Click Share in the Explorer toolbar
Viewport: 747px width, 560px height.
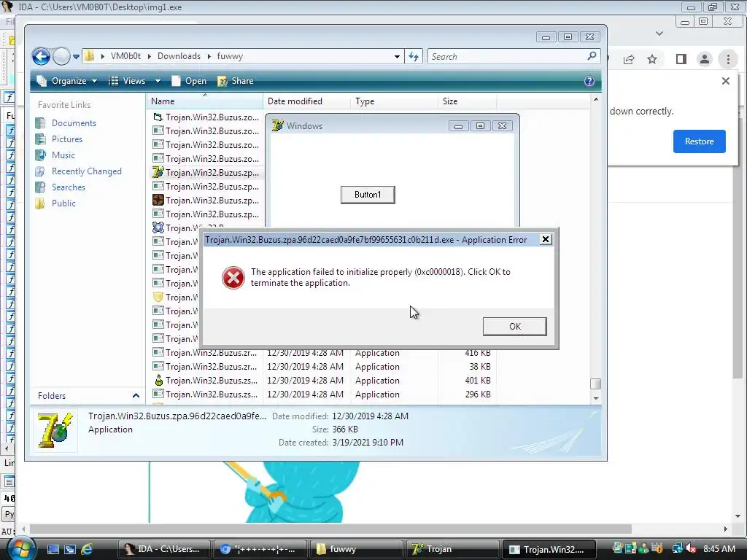(236, 81)
